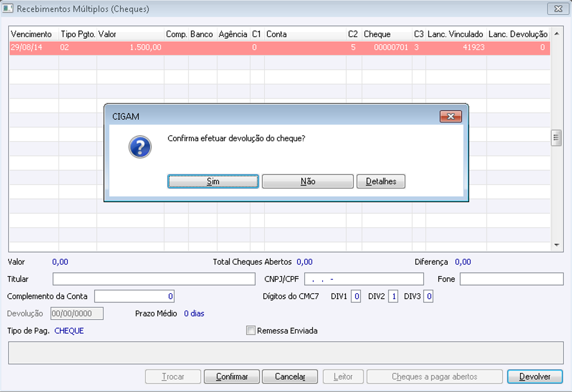The image size is (572, 392).
Task: Click the Agência column header
Action: pyautogui.click(x=234, y=34)
